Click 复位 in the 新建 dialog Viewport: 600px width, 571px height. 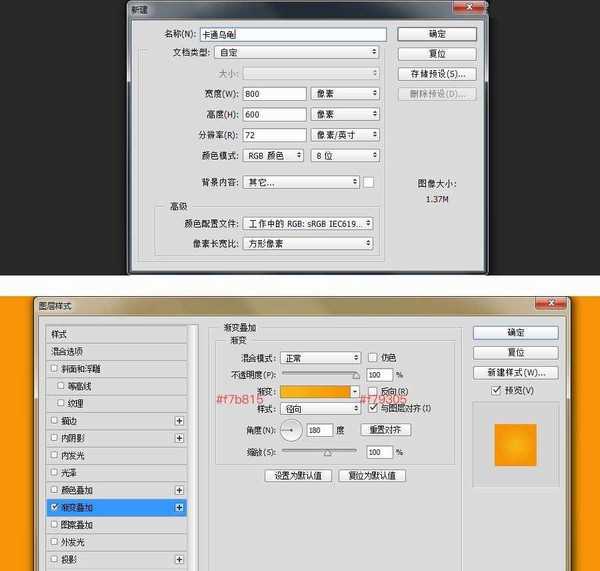(437, 54)
